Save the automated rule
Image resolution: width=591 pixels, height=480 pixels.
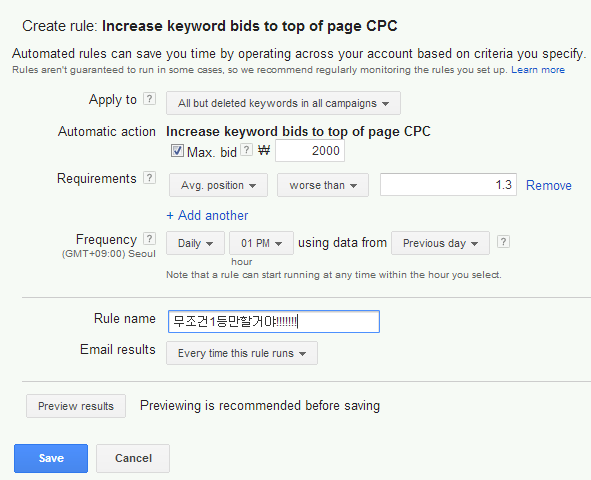[x=51, y=458]
